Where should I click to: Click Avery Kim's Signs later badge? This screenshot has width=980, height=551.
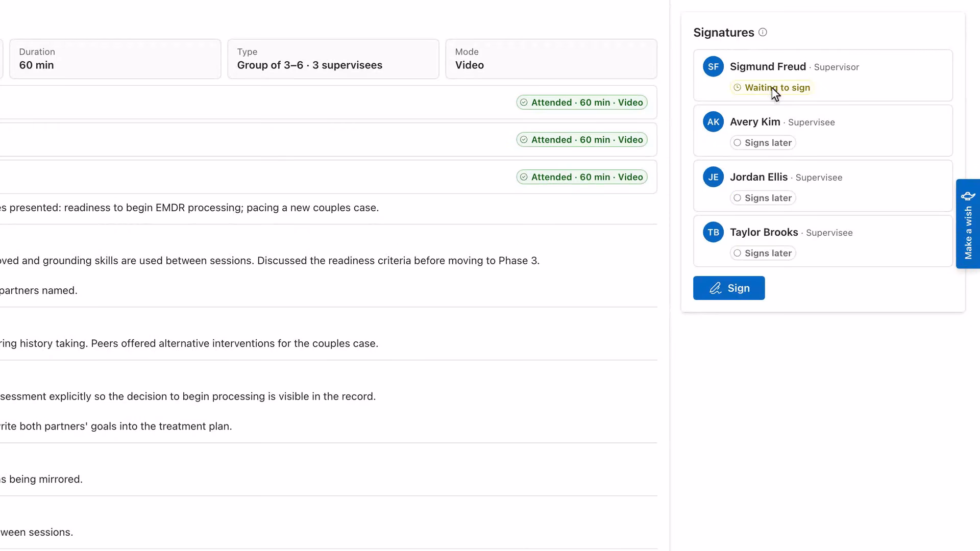tap(763, 143)
